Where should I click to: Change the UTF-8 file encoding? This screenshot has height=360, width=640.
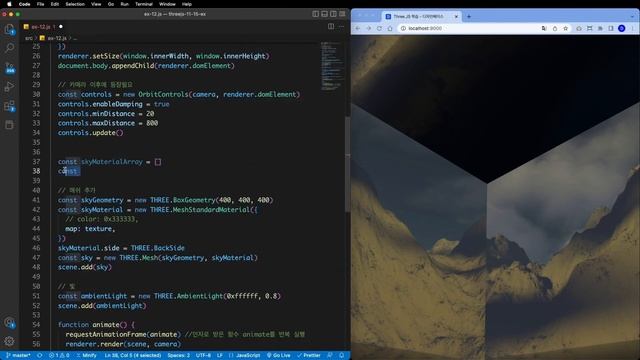(203, 356)
